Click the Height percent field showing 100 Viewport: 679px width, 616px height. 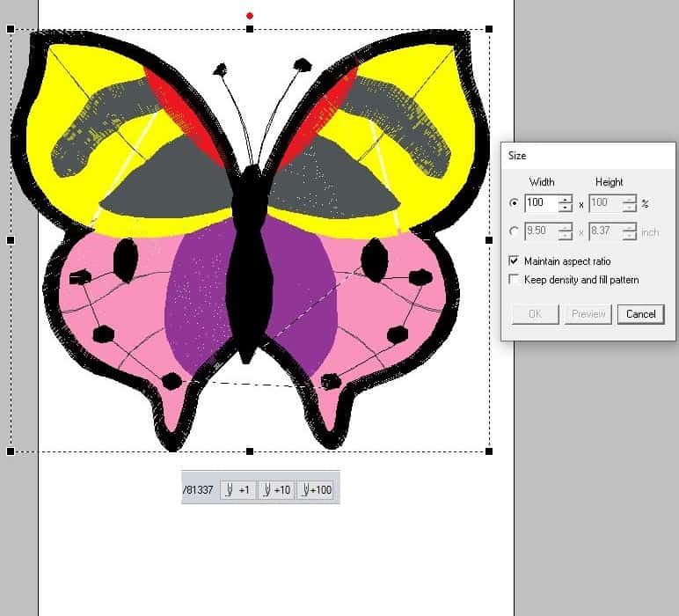(x=605, y=203)
